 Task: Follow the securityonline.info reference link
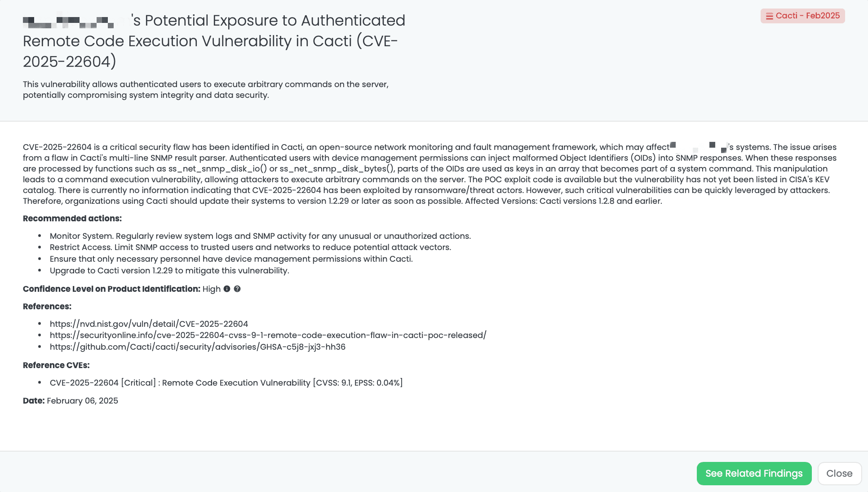coord(268,335)
